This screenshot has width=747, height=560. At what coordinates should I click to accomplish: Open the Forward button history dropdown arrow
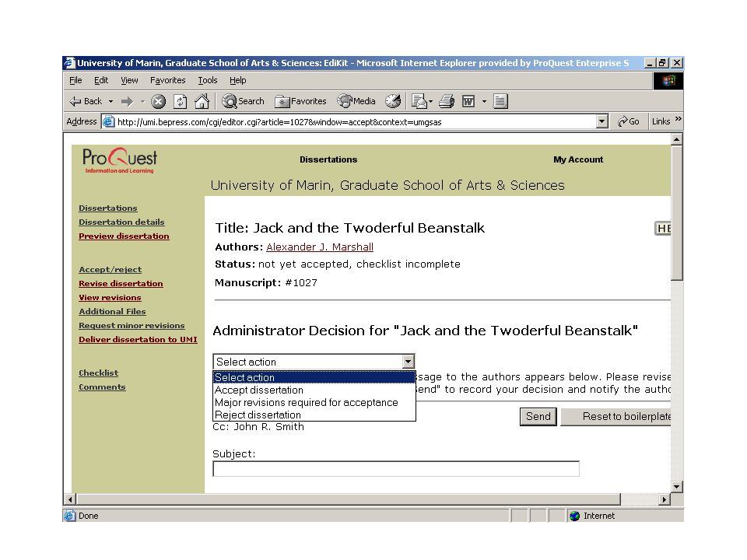[x=142, y=101]
